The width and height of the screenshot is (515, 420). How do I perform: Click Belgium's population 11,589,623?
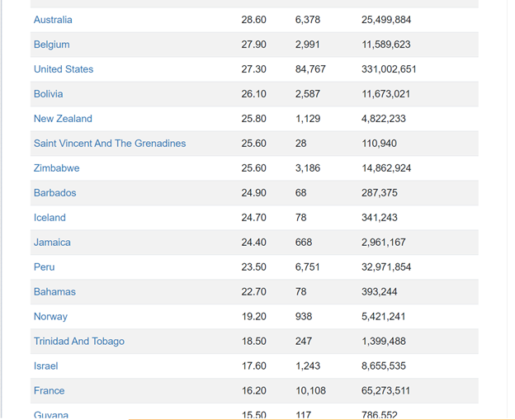[386, 45]
